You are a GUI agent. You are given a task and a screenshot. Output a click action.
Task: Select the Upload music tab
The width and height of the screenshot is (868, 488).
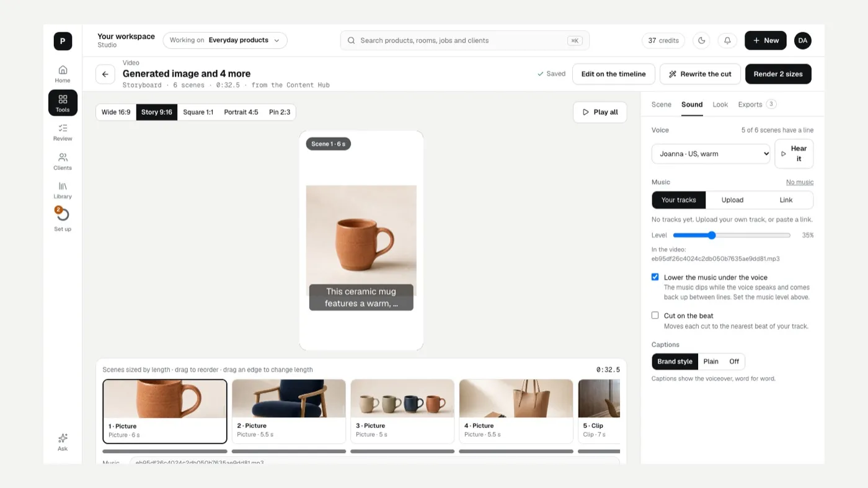pyautogui.click(x=732, y=200)
